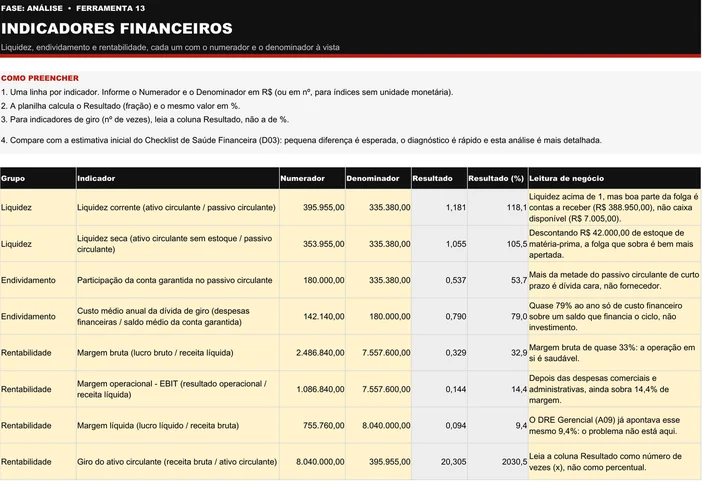Select the Margem bruta indicator cell
This screenshot has width=702, height=484.
coord(178,353)
